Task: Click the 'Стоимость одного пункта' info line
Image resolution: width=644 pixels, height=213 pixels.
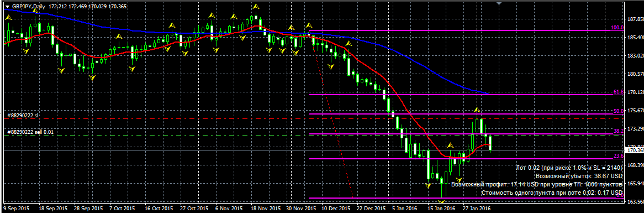Action: (552, 193)
